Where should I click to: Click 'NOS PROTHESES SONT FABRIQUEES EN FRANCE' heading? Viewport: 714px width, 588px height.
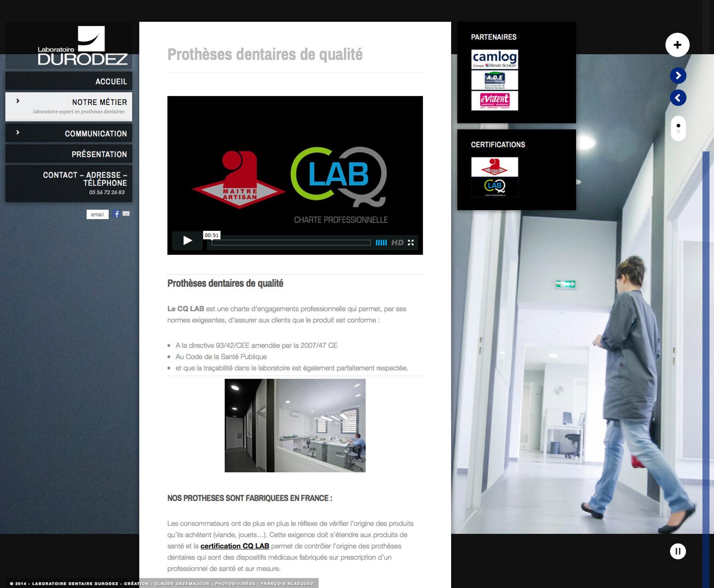click(250, 498)
